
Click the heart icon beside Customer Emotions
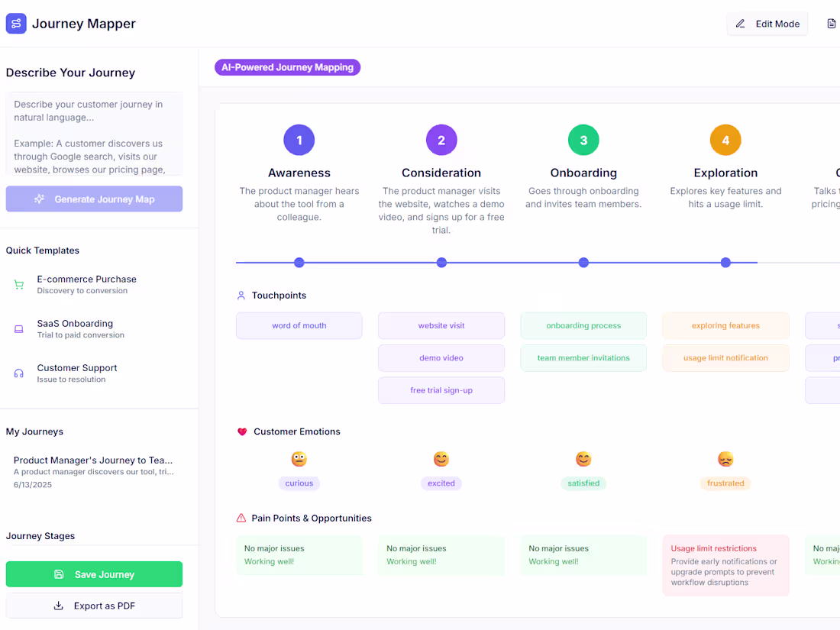tap(241, 431)
